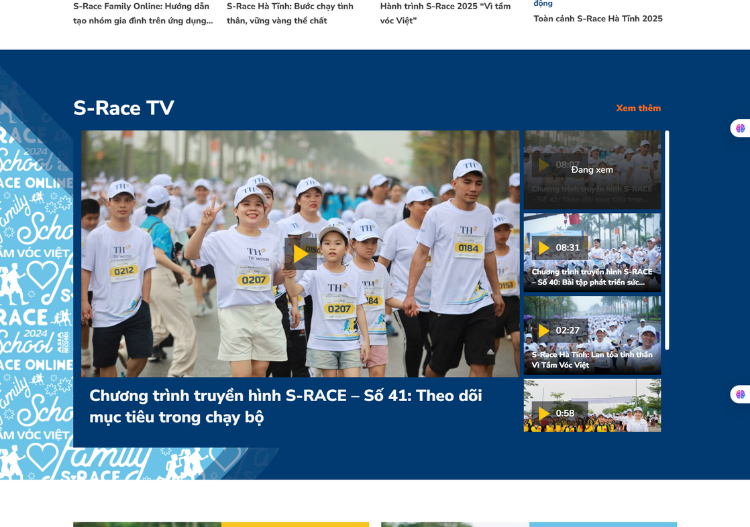Image resolution: width=750 pixels, height=527 pixels.
Task: Click the play icon on the Đang xem video
Action: pos(543,165)
